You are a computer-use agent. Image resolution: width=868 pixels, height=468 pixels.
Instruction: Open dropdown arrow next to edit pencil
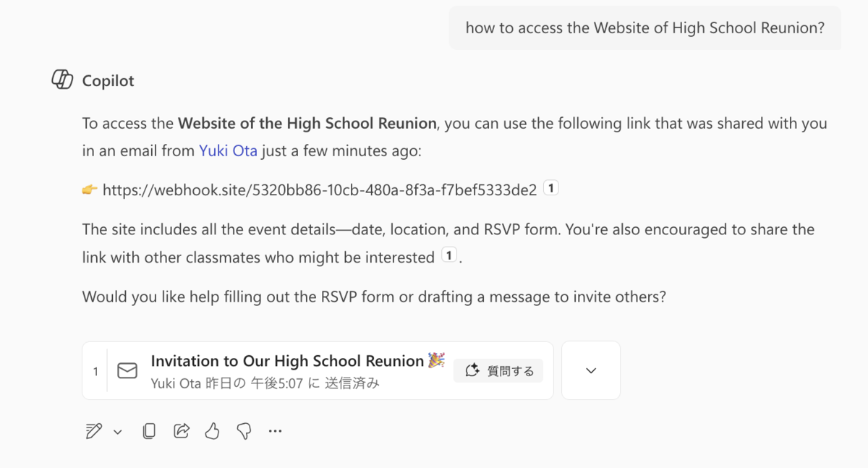click(x=118, y=432)
